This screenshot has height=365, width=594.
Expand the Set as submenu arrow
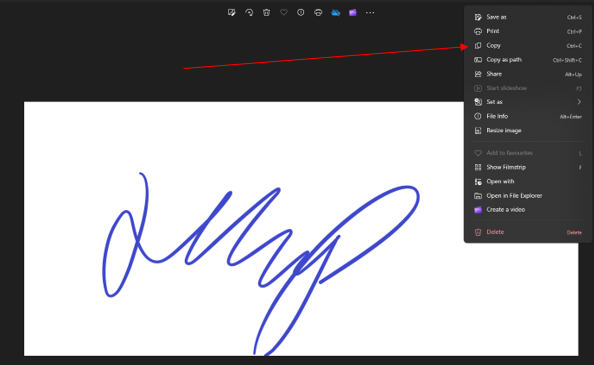[579, 102]
